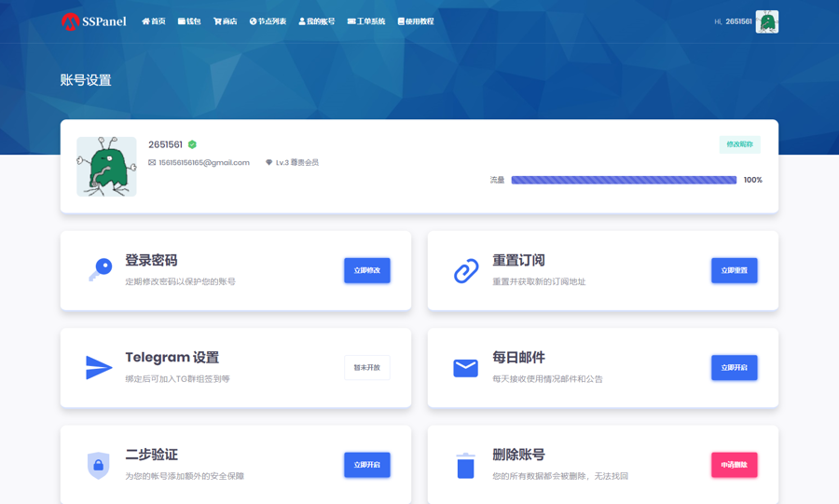This screenshot has width=839, height=504.
Task: Expand the 使用教程 menu
Action: [x=416, y=21]
